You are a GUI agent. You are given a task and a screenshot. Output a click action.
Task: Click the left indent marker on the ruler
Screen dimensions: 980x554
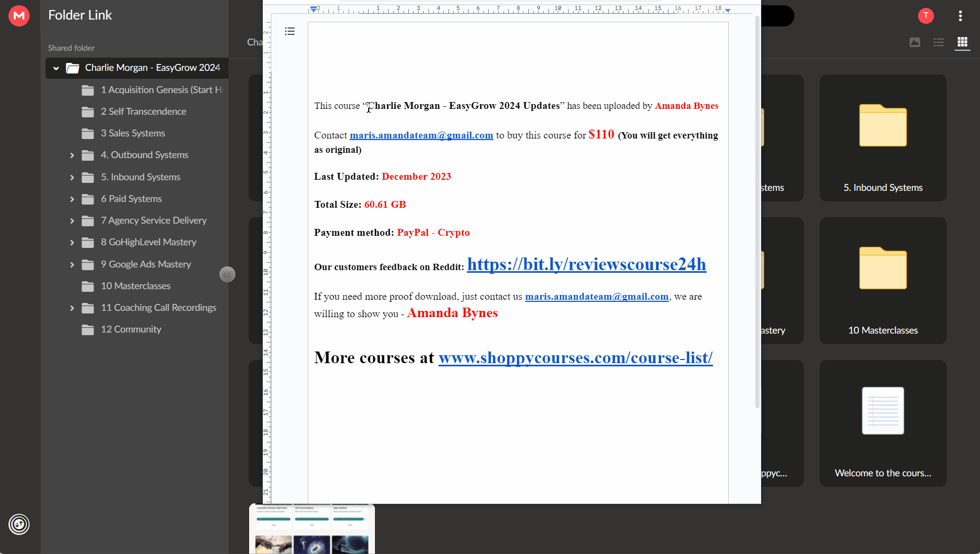click(x=314, y=9)
